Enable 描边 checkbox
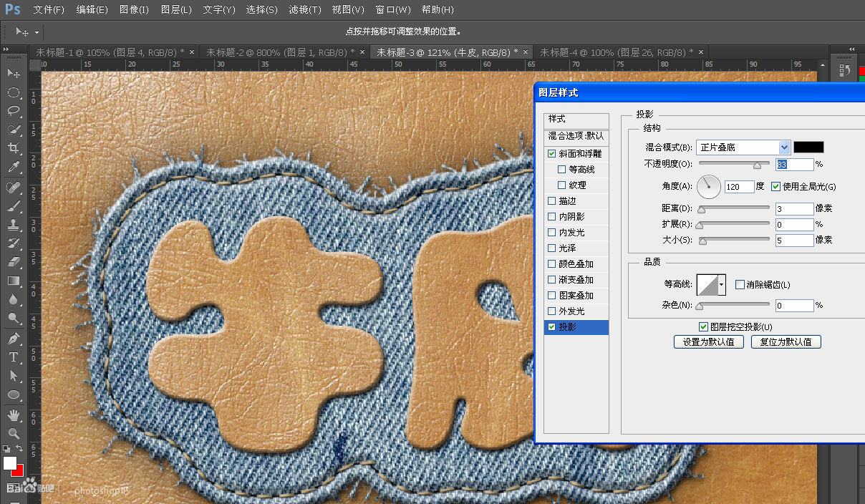Image resolution: width=865 pixels, height=504 pixels. (551, 201)
